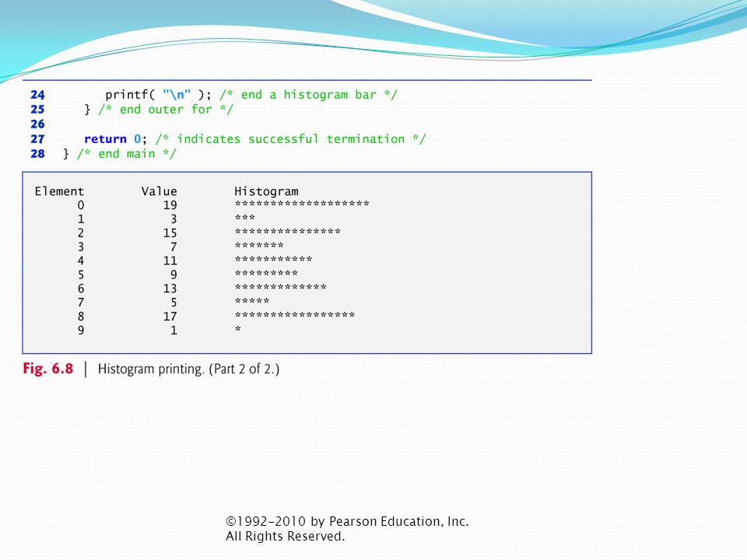Click the 'return 0;' statement
The image size is (747, 560).
click(116, 139)
